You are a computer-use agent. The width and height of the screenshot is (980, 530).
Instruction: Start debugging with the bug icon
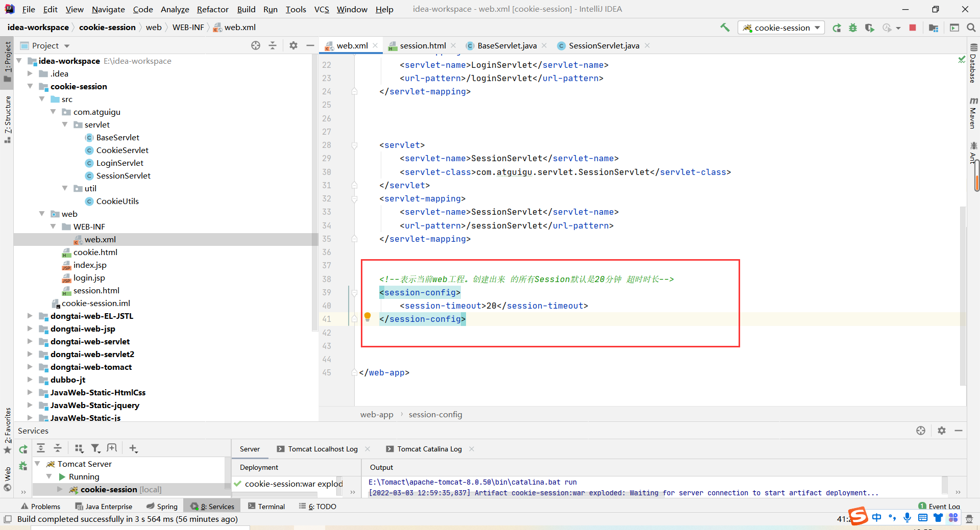click(x=853, y=28)
